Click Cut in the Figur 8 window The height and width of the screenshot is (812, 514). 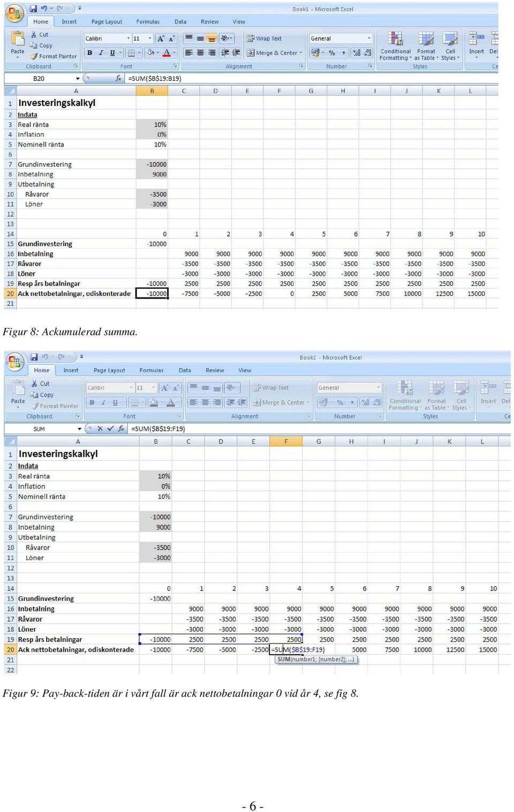coord(40,34)
